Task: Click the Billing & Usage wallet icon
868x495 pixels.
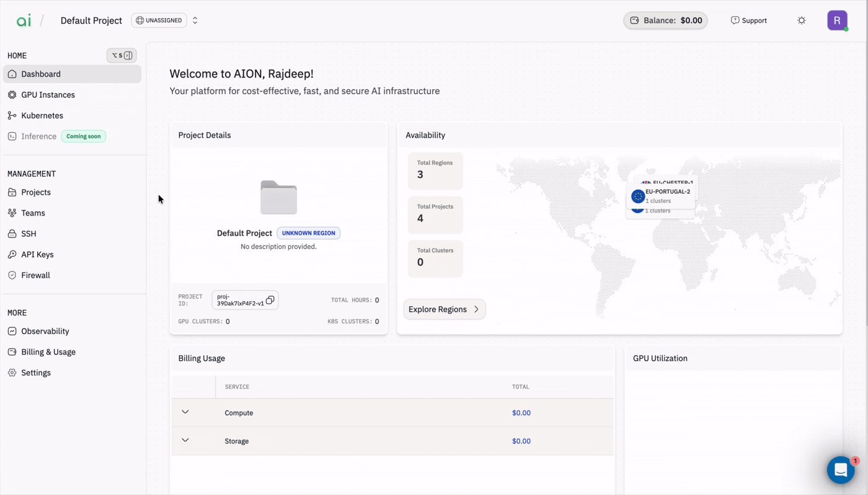Action: (x=12, y=352)
